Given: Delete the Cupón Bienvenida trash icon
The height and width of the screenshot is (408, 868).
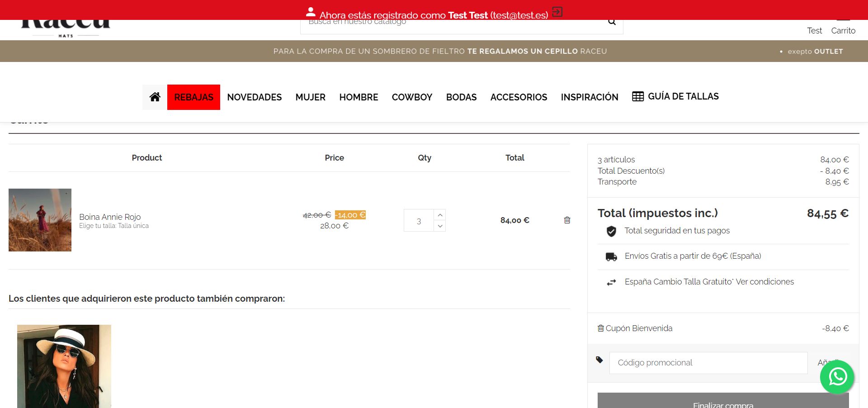Looking at the screenshot, I should tap(601, 328).
